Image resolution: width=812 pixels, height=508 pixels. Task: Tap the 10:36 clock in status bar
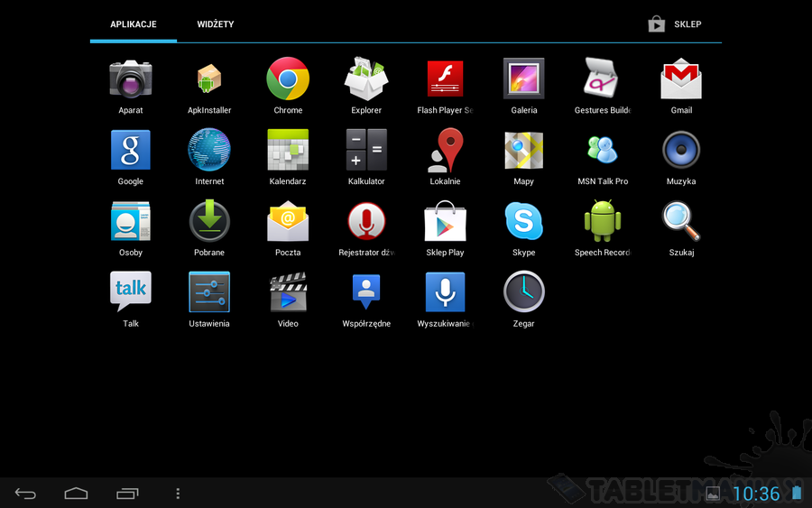click(756, 494)
